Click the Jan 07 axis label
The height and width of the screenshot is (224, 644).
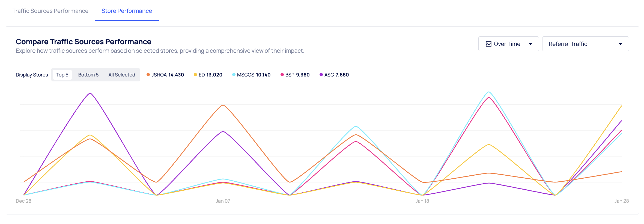223,201
